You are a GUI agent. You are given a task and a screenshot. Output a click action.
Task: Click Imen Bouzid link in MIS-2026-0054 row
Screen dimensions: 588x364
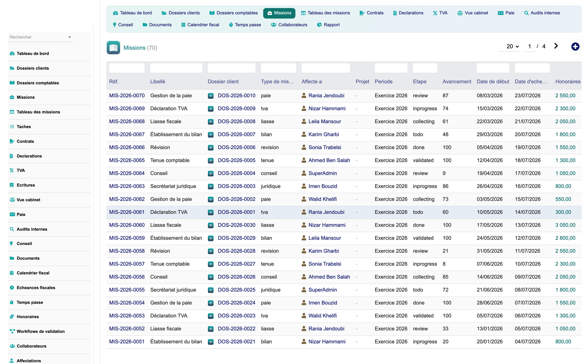[x=323, y=303]
